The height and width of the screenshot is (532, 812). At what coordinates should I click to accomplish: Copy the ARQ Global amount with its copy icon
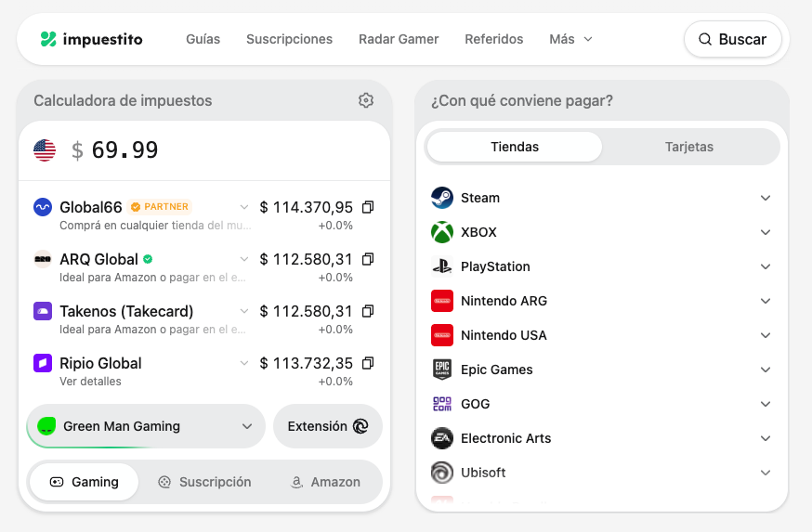pos(368,259)
